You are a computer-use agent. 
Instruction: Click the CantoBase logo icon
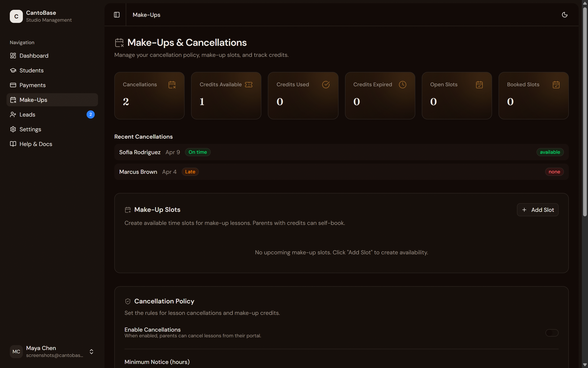16,16
